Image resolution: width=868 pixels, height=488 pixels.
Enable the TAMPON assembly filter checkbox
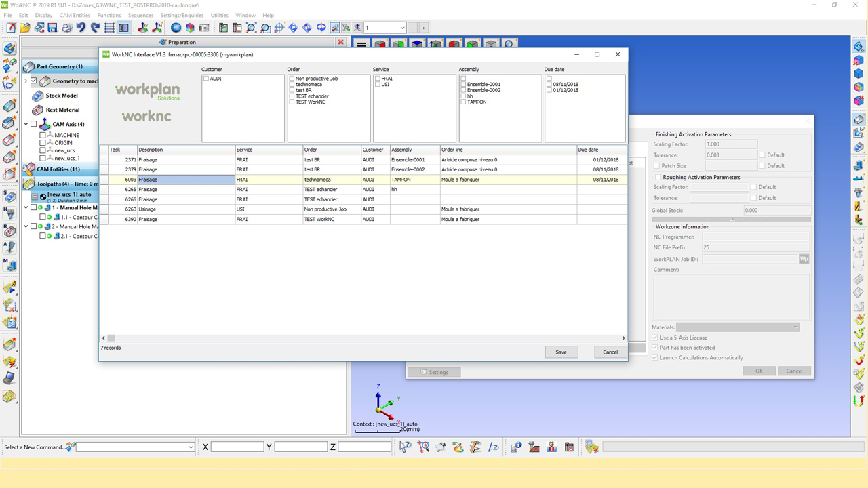tap(463, 102)
